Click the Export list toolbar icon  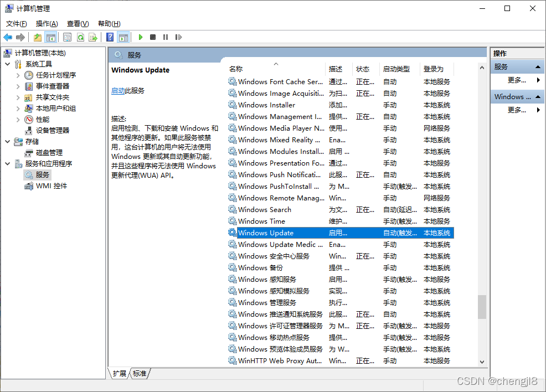point(93,37)
